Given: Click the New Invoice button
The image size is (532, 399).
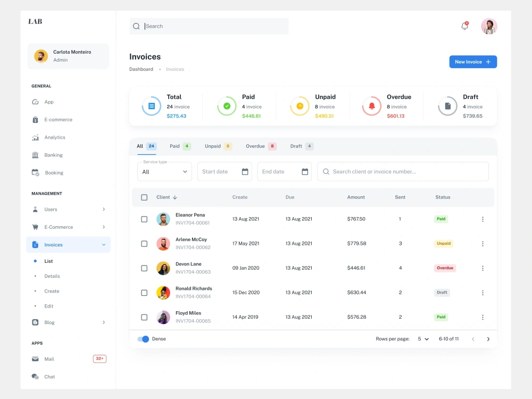Looking at the screenshot, I should pos(472,62).
